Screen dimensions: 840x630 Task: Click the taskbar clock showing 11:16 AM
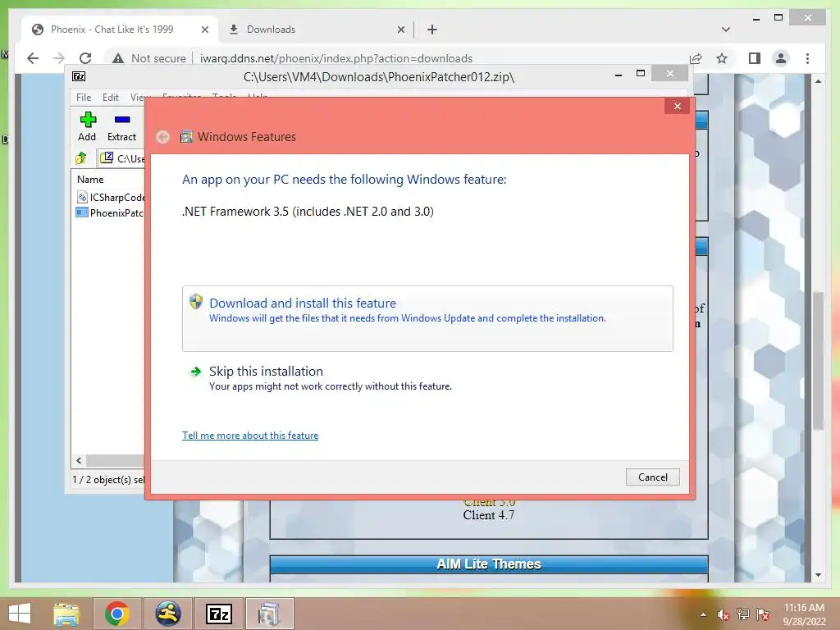pos(804,614)
